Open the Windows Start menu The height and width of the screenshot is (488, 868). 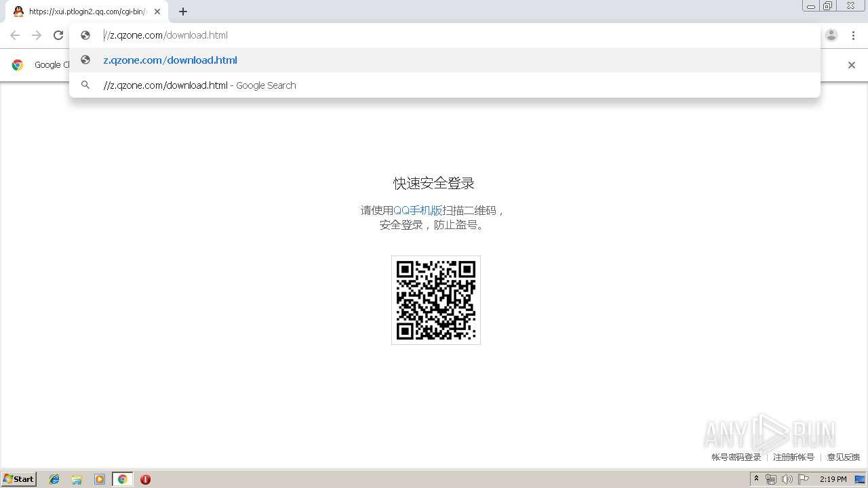(19, 479)
